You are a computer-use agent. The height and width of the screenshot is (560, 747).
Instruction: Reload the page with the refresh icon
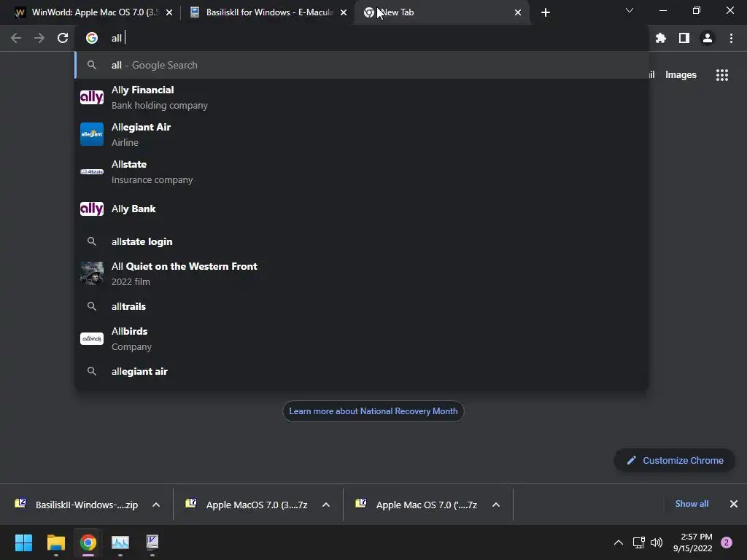[x=63, y=38]
